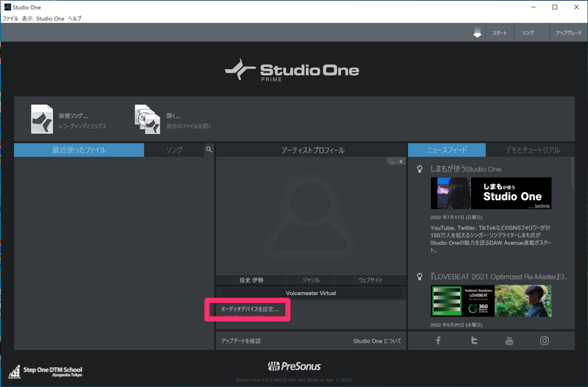588x387 pixels.
Task: Click the Voicemeeter Virtual device label
Action: 311,293
